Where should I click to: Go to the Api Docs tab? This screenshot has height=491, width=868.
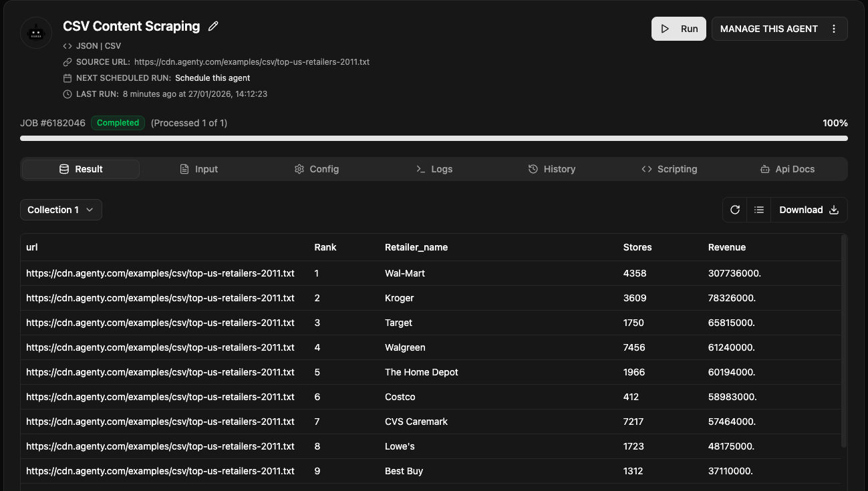coord(788,169)
